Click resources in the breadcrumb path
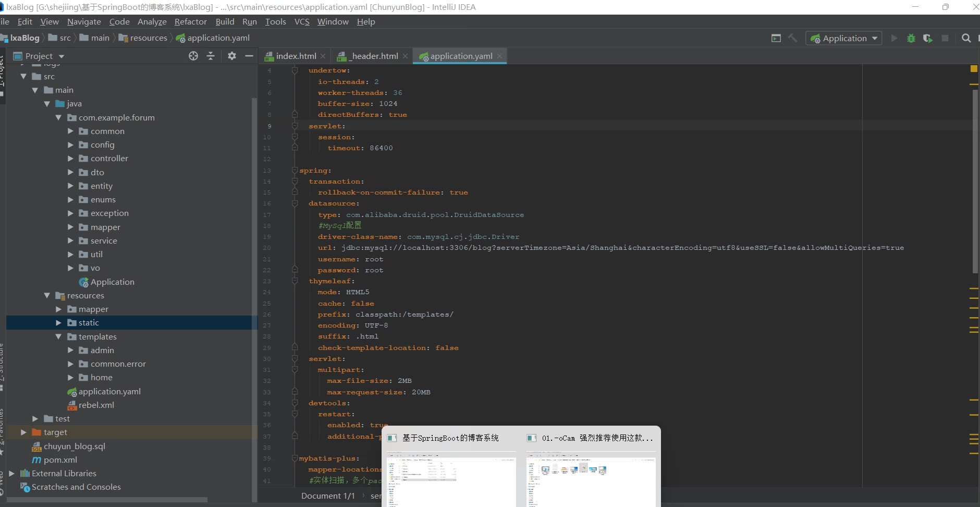980x507 pixels. [148, 38]
